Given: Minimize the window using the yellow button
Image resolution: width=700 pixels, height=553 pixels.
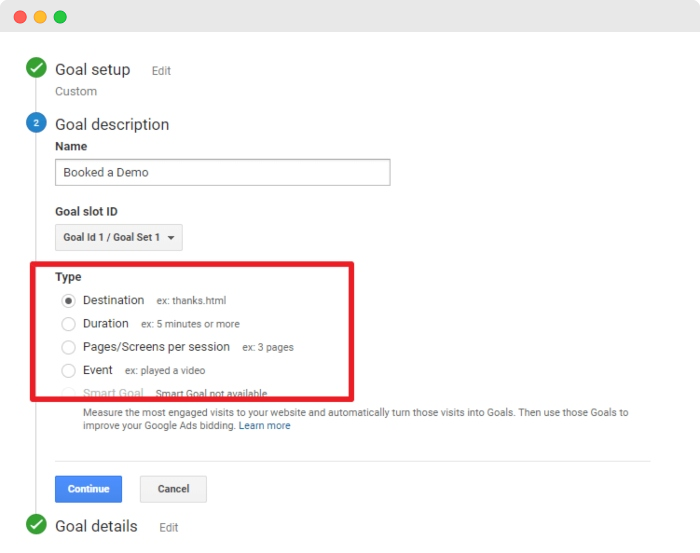Looking at the screenshot, I should point(40,17).
